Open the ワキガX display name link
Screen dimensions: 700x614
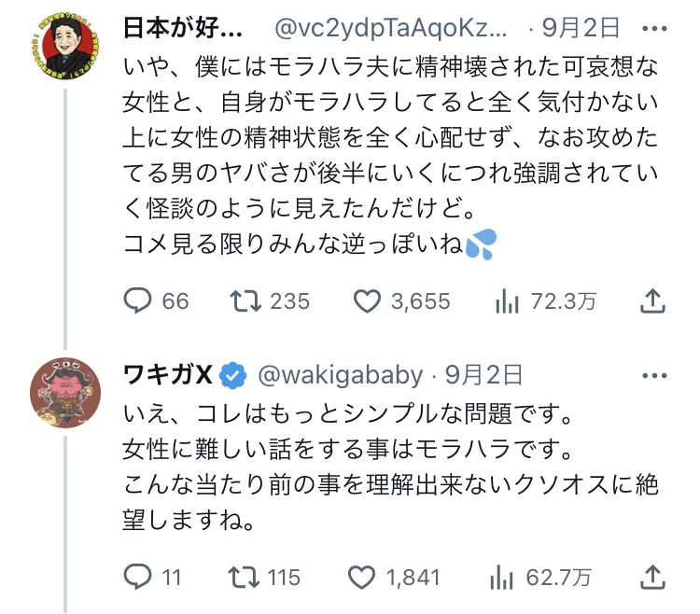168,376
